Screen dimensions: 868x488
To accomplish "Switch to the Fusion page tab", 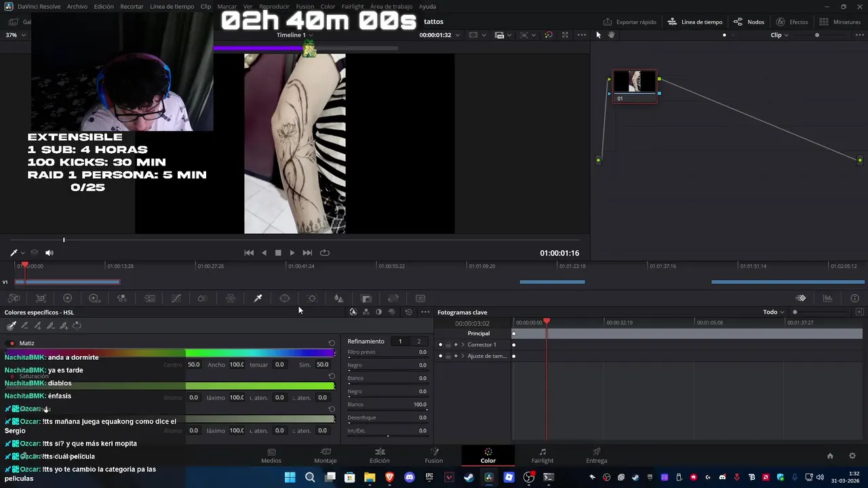I will coord(434,455).
